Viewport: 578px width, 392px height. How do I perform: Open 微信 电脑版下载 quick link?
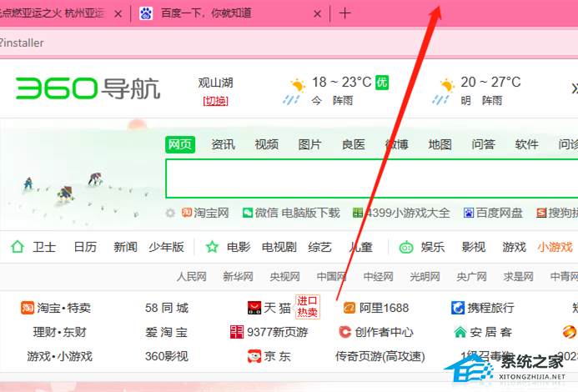coord(291,213)
